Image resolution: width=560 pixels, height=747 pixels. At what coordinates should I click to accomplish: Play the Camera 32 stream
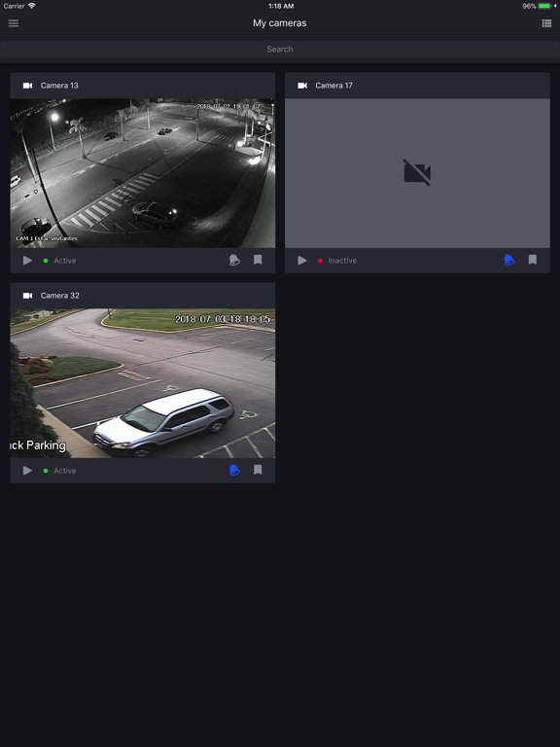[27, 471]
